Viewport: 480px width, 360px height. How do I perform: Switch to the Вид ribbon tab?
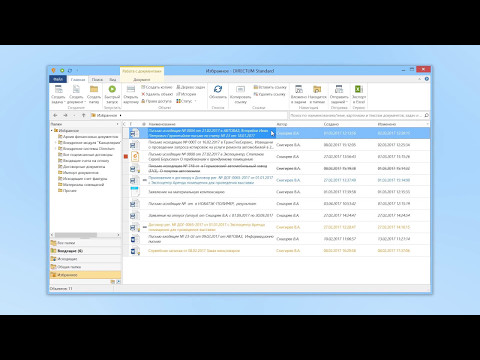click(x=113, y=80)
